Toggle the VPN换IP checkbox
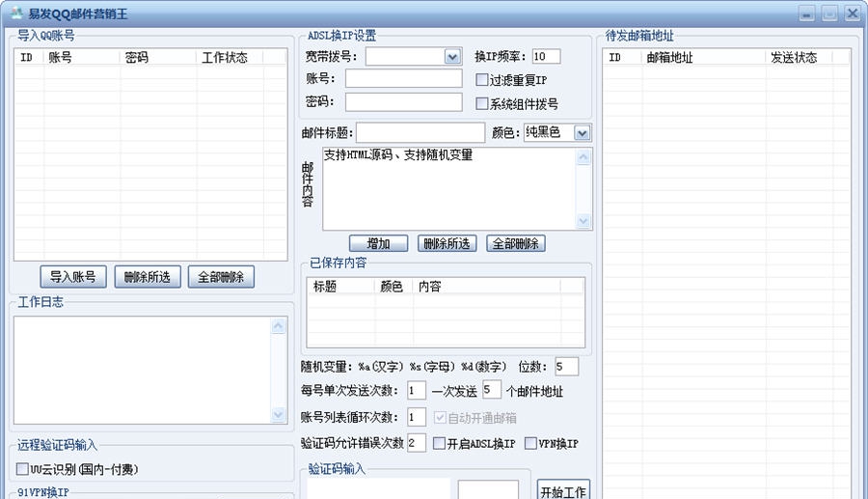Image resolution: width=868 pixels, height=499 pixels. click(530, 443)
